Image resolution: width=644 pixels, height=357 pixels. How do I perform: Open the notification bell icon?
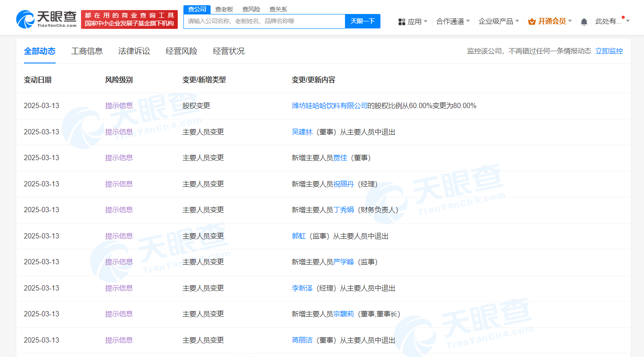click(584, 21)
